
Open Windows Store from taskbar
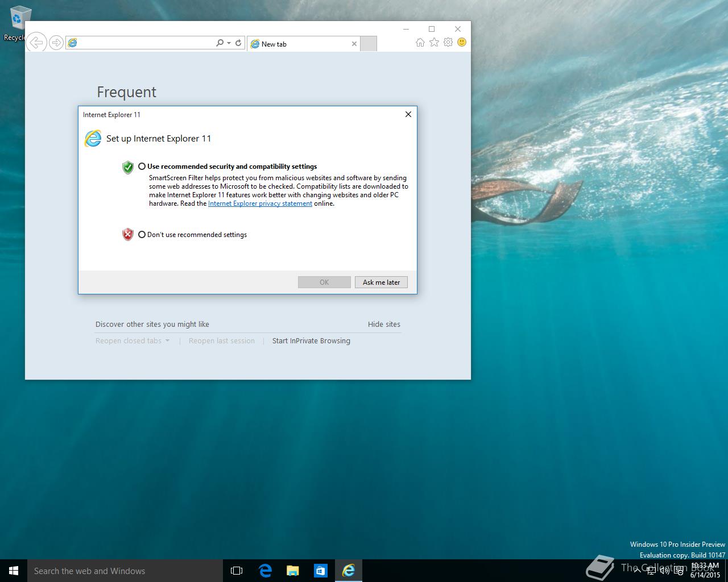pyautogui.click(x=321, y=571)
